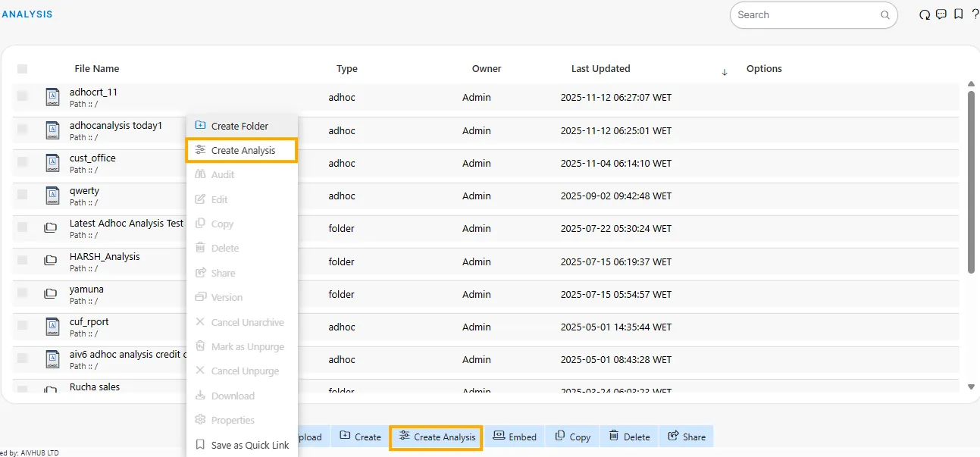Click the yamuna folder icon
The width and height of the screenshot is (980, 457).
click(x=51, y=294)
